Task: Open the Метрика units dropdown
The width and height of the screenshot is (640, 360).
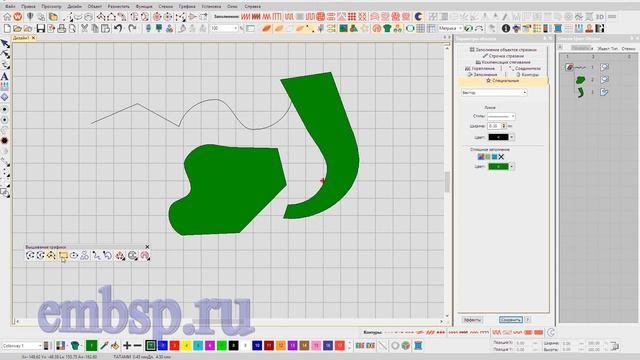Action: [460, 28]
